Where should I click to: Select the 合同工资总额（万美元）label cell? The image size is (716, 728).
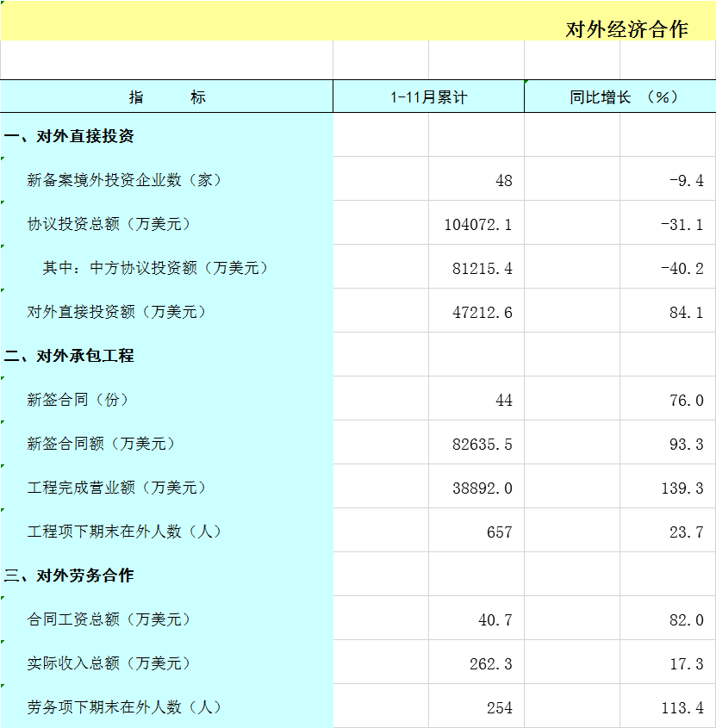point(109,619)
